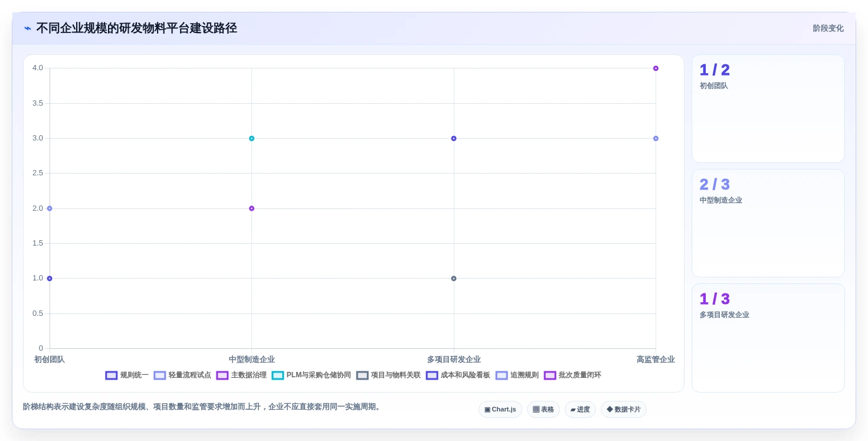Click the 高监管企业 x-axis label

click(656, 360)
